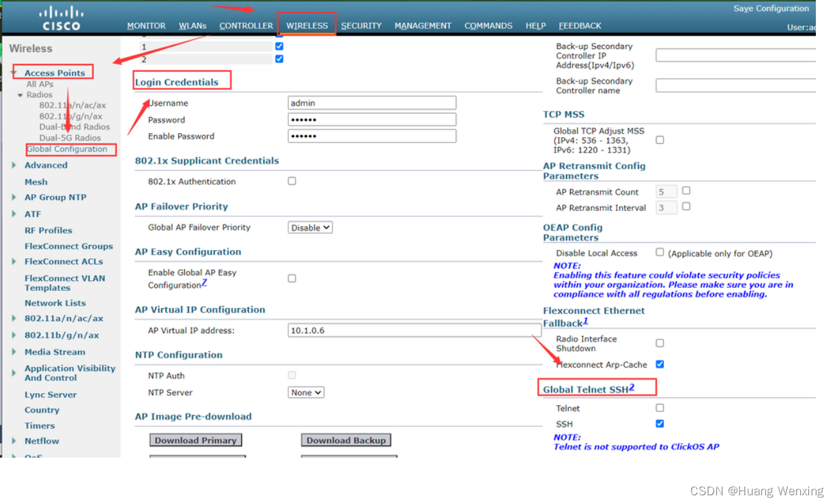The height and width of the screenshot is (504, 834).
Task: Open the Timers page
Action: coord(40,426)
